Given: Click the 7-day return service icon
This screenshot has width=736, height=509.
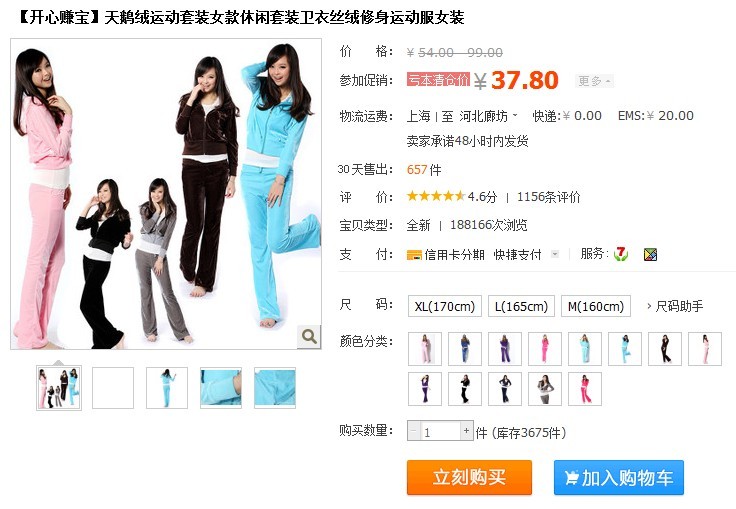Looking at the screenshot, I should [x=621, y=254].
